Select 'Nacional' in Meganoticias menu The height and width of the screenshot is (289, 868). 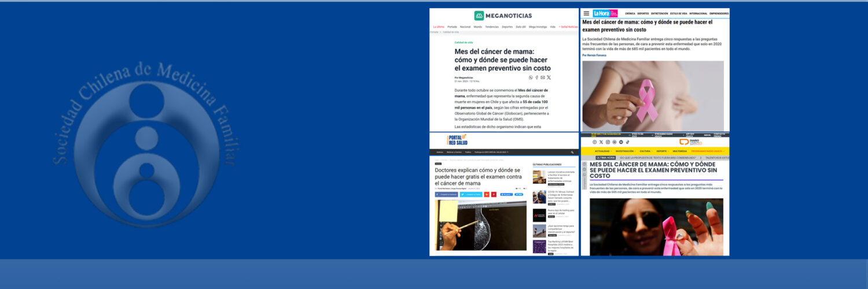[x=465, y=27]
